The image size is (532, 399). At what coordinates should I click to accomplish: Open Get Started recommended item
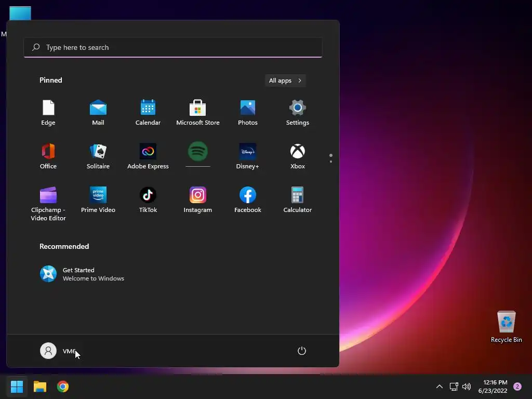pyautogui.click(x=82, y=274)
